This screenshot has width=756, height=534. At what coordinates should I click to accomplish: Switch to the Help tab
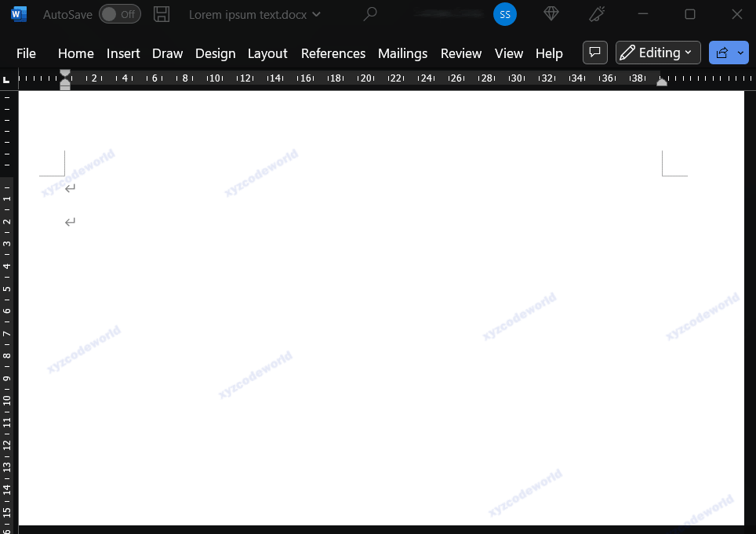pyautogui.click(x=549, y=53)
